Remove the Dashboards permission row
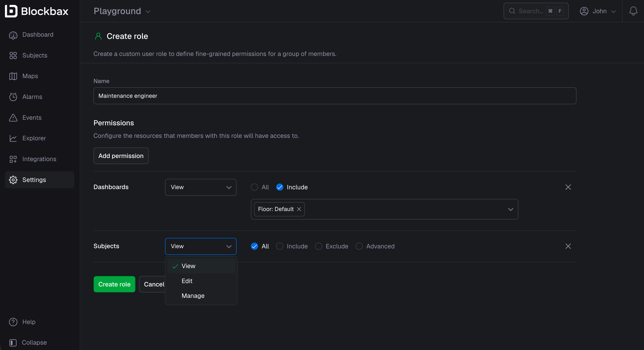Image resolution: width=644 pixels, height=350 pixels. 568,187
